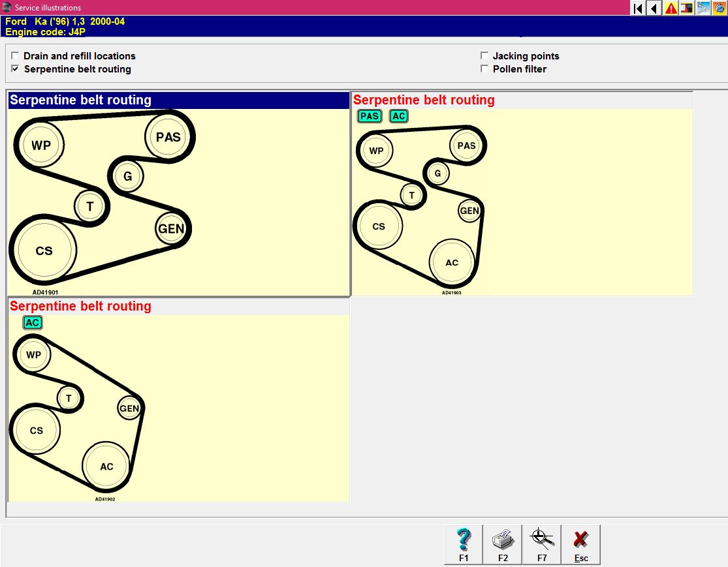Open the F7 zoom magnifier tool
Screen dimensions: 728x567
pos(542,544)
